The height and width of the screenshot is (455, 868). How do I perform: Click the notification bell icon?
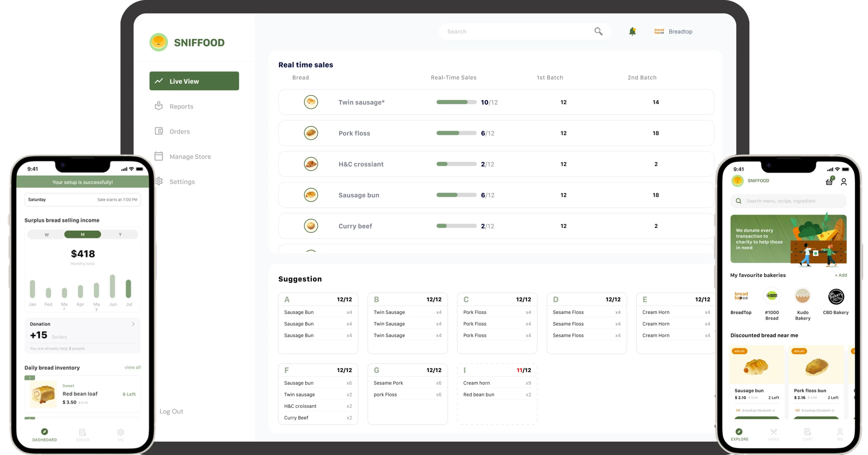(632, 32)
